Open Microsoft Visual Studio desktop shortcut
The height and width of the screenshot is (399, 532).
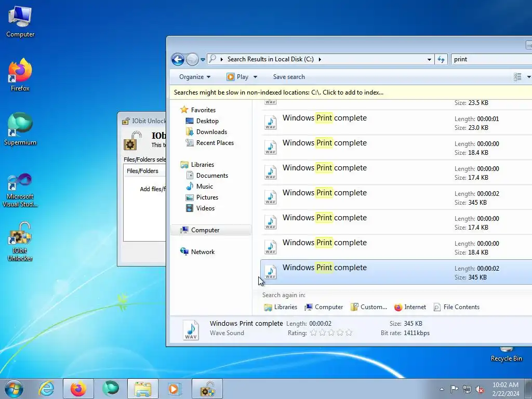[x=20, y=190]
